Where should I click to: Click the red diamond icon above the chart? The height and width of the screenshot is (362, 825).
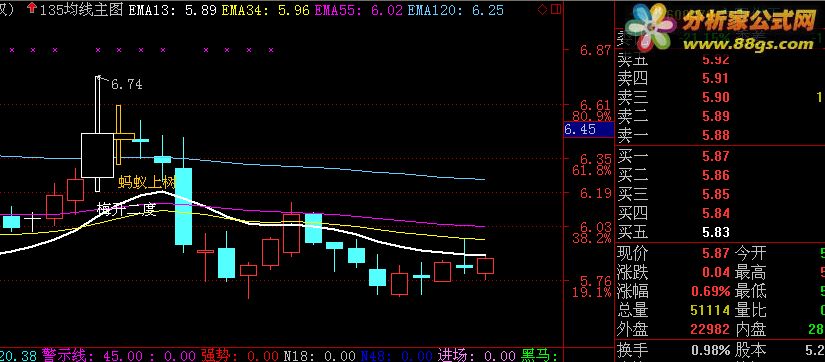542,9
